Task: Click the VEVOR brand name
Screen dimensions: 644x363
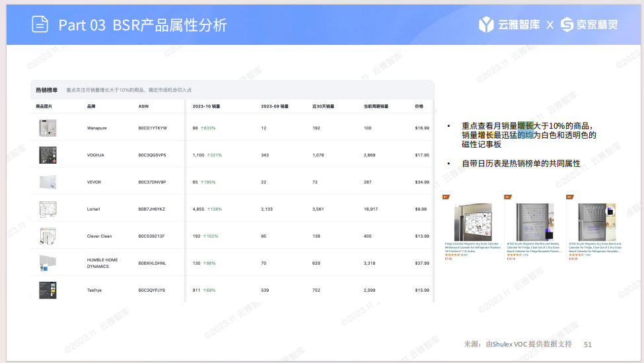Action: pos(94,182)
